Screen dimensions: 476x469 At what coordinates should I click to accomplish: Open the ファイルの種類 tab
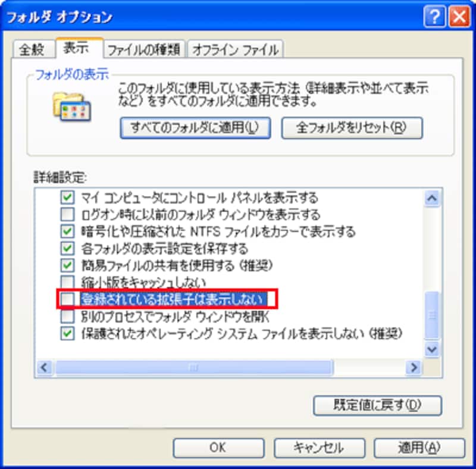click(144, 49)
